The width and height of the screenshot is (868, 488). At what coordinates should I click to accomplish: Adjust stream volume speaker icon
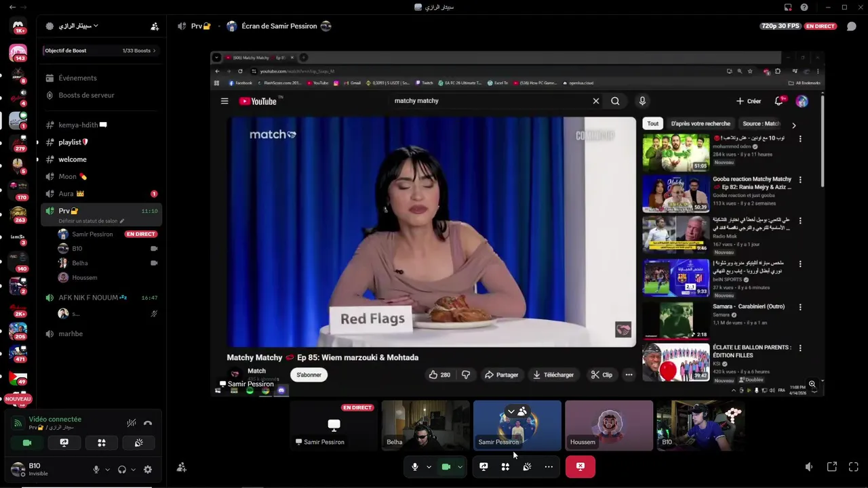point(809,467)
